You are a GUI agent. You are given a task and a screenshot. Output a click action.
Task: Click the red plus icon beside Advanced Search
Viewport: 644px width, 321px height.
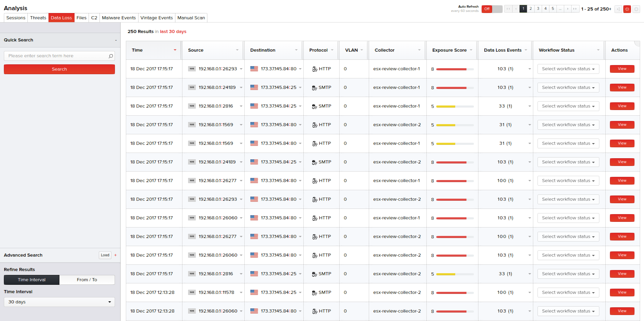pyautogui.click(x=115, y=255)
